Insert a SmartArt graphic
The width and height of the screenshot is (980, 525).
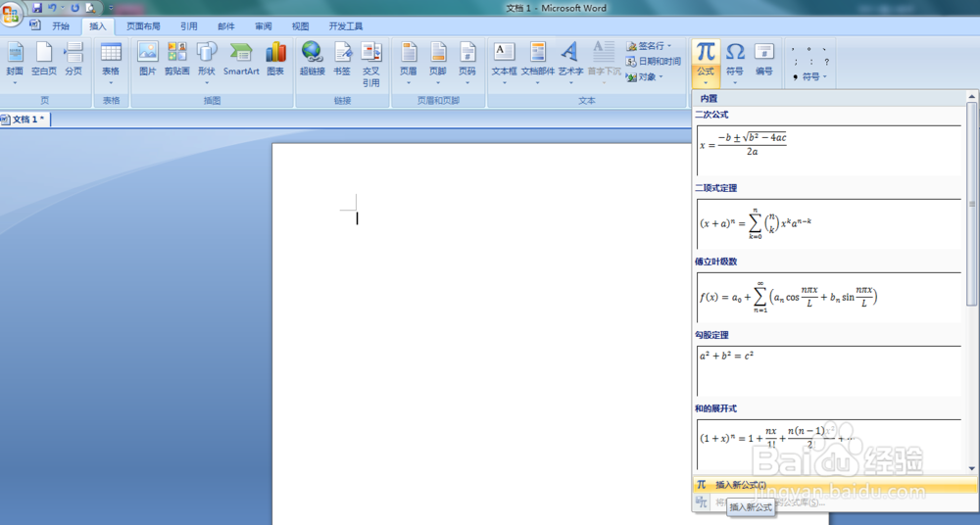coord(241,60)
